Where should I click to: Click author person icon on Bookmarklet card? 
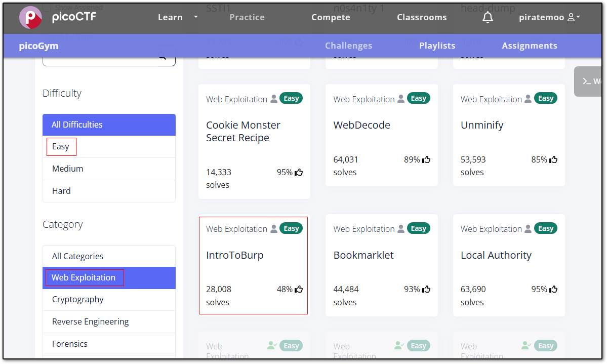401,229
